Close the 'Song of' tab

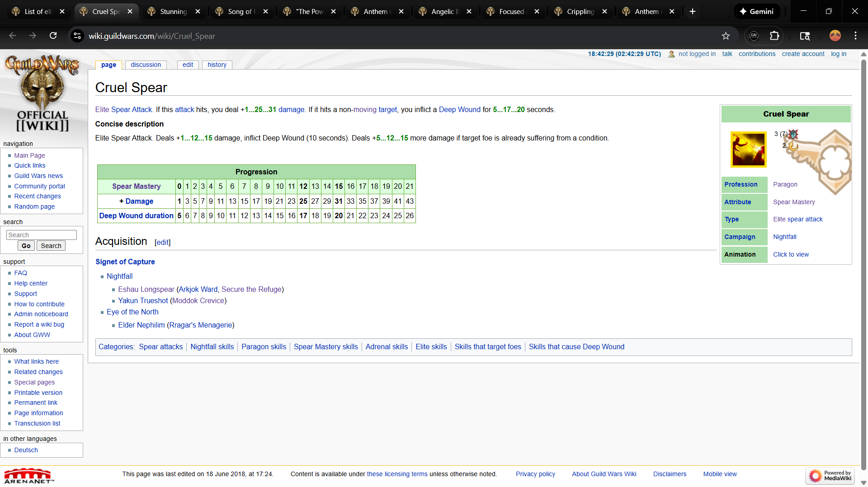pyautogui.click(x=265, y=11)
